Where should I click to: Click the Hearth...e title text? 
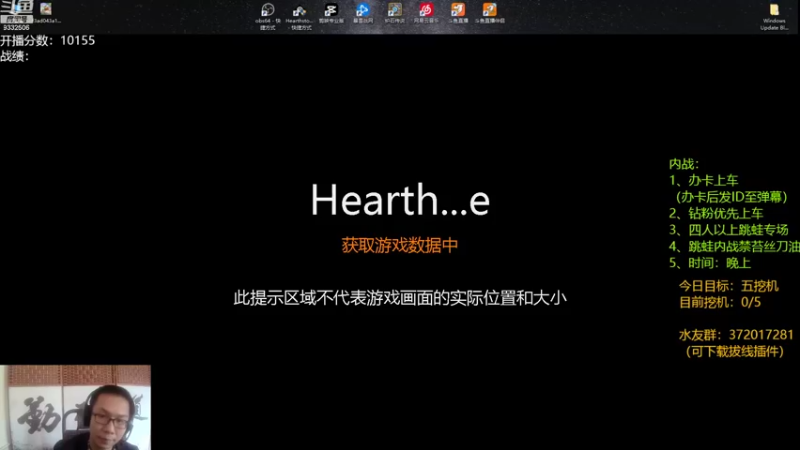coord(400,199)
